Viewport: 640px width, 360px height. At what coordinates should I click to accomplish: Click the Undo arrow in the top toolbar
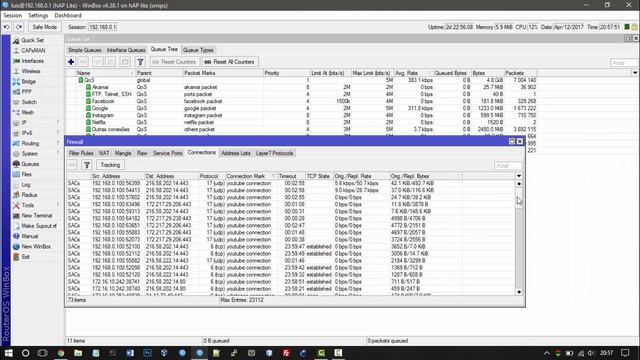coord(7,27)
